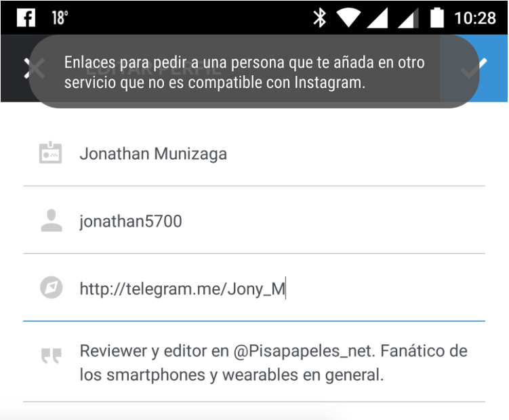
Task: Tap the compass website icon
Action: tap(52, 288)
